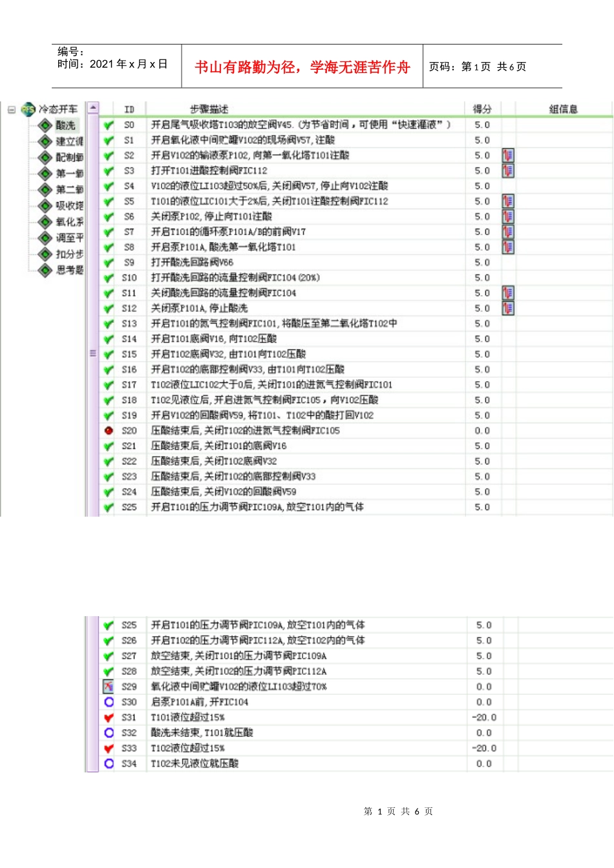
Task: Click the S13 ID cell
Action: (129, 324)
